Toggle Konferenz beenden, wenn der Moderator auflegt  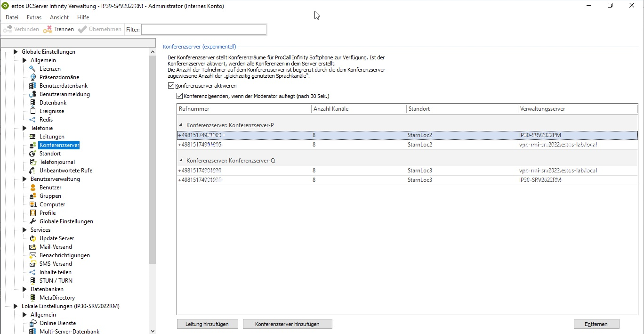coord(179,96)
